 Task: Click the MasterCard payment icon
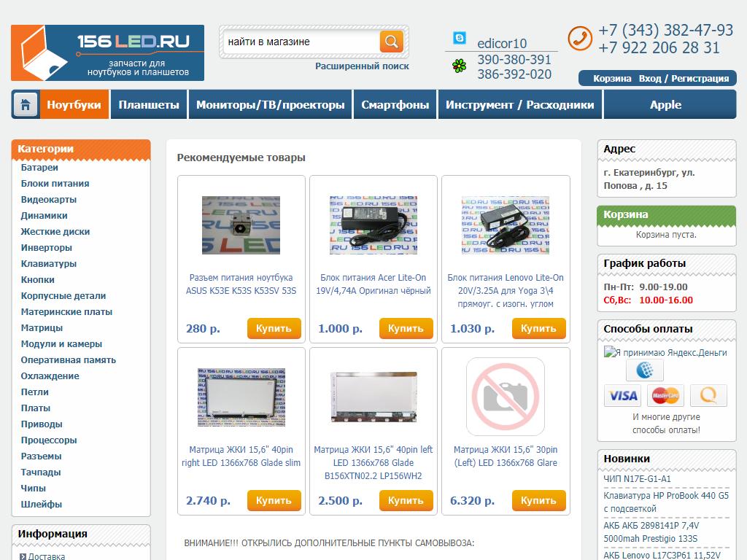coord(665,396)
